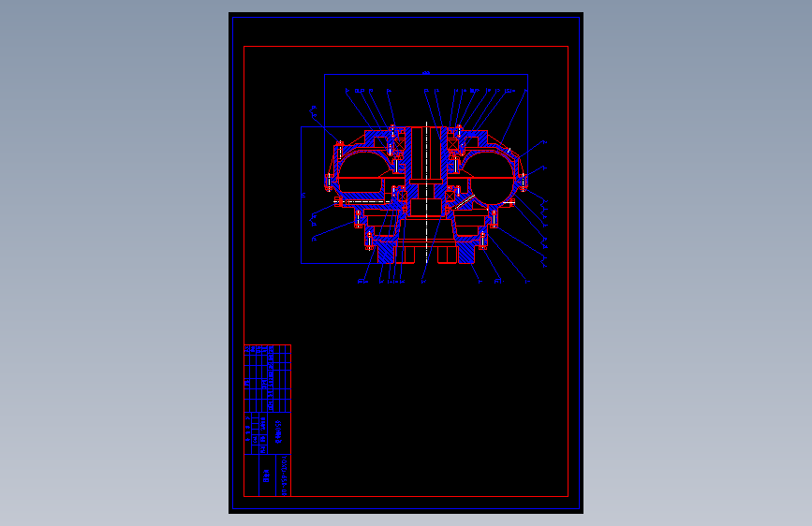Select the white vertical centerline of the assembly
812x526 pixels.
click(427, 193)
